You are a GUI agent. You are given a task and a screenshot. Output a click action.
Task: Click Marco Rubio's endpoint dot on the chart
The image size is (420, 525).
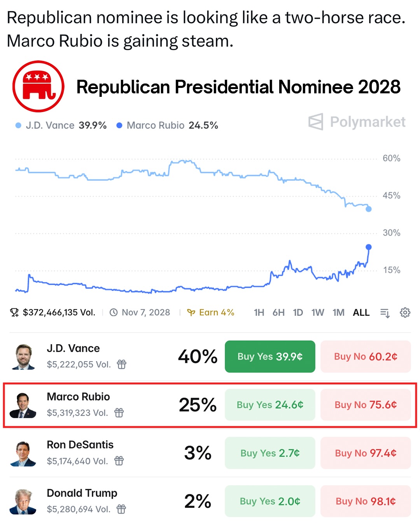pyautogui.click(x=369, y=247)
